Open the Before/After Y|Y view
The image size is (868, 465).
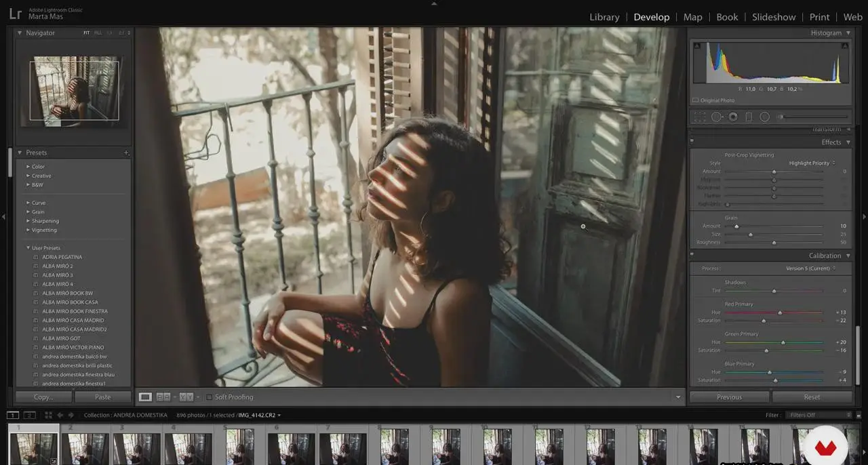(x=186, y=397)
